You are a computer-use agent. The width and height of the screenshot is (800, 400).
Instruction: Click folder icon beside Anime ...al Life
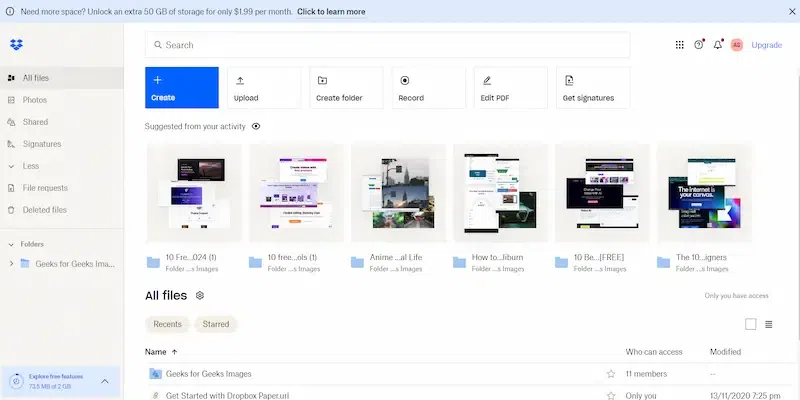coord(357,262)
